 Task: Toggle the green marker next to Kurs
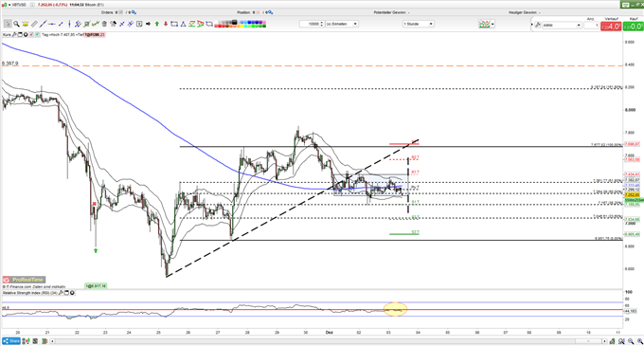(37, 35)
